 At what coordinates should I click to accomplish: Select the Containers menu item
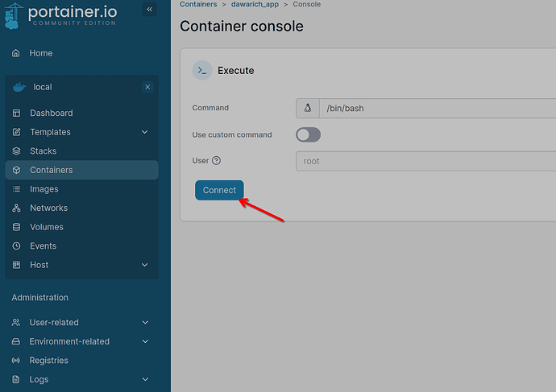[x=81, y=170]
